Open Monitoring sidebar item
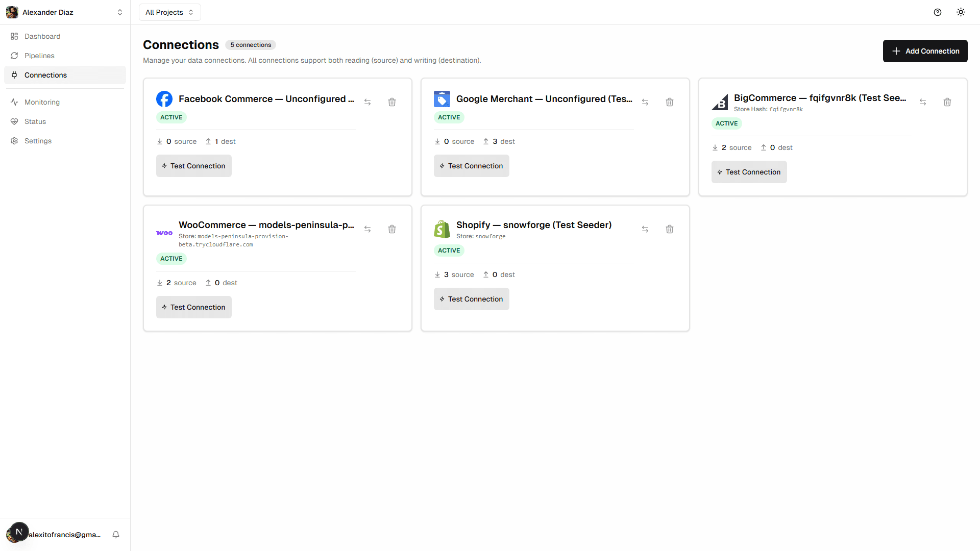980x551 pixels. click(42, 102)
